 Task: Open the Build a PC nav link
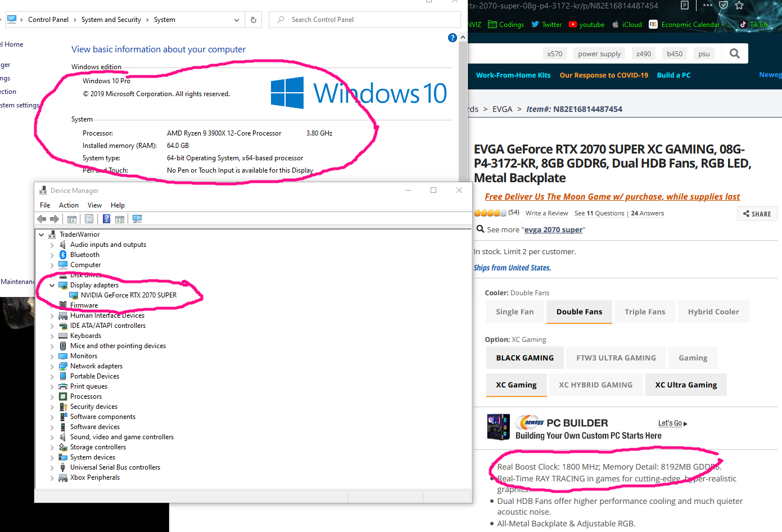[x=673, y=75]
